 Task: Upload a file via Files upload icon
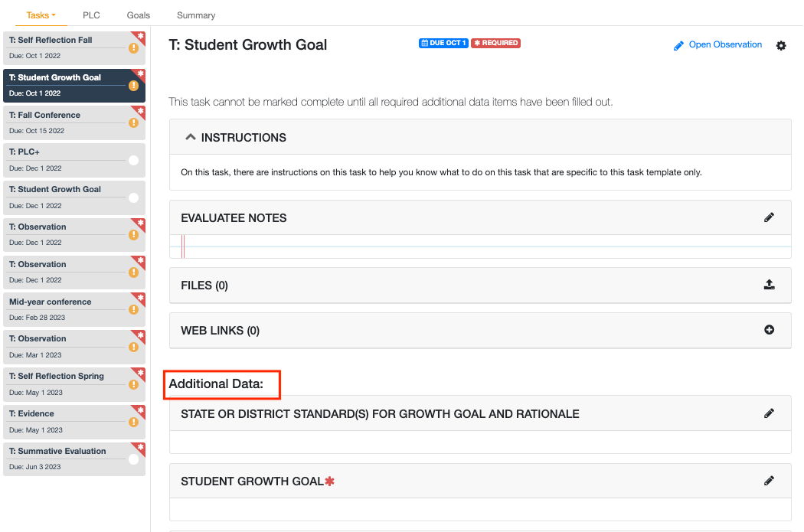(769, 285)
